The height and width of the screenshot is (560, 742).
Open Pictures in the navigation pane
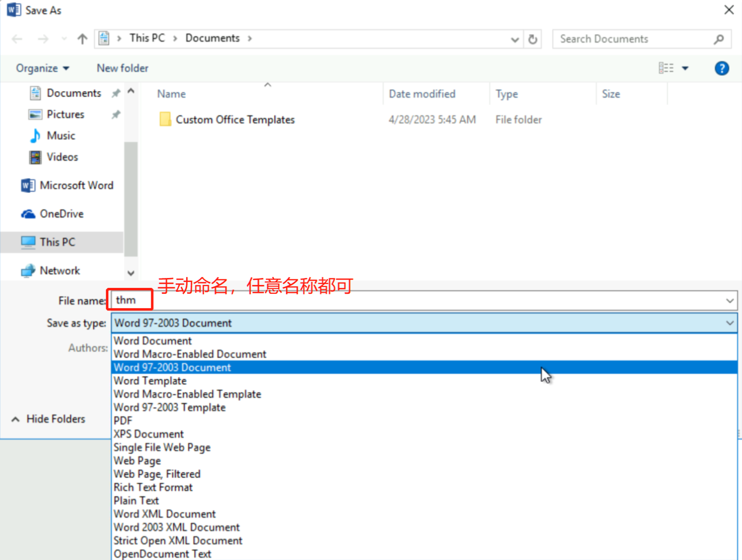click(65, 114)
